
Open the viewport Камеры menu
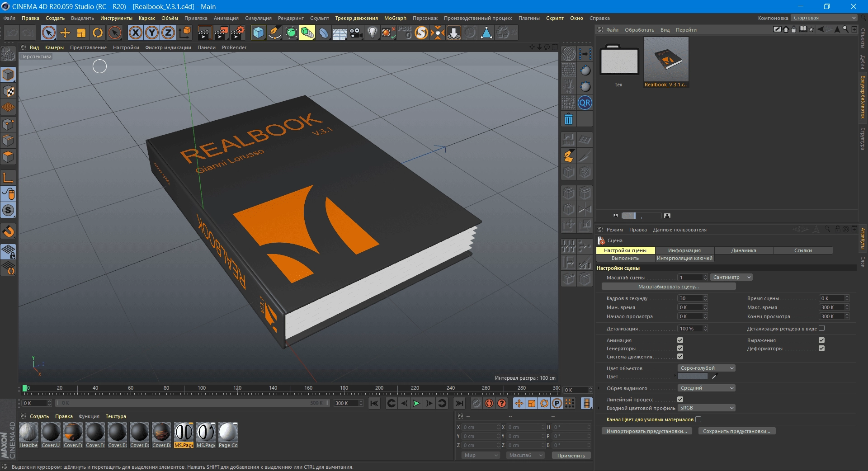[54, 47]
